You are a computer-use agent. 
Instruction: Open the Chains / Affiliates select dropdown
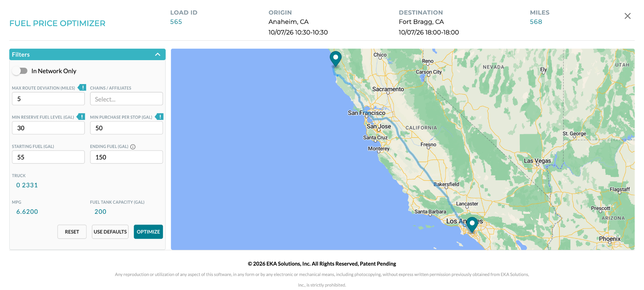[x=126, y=99]
